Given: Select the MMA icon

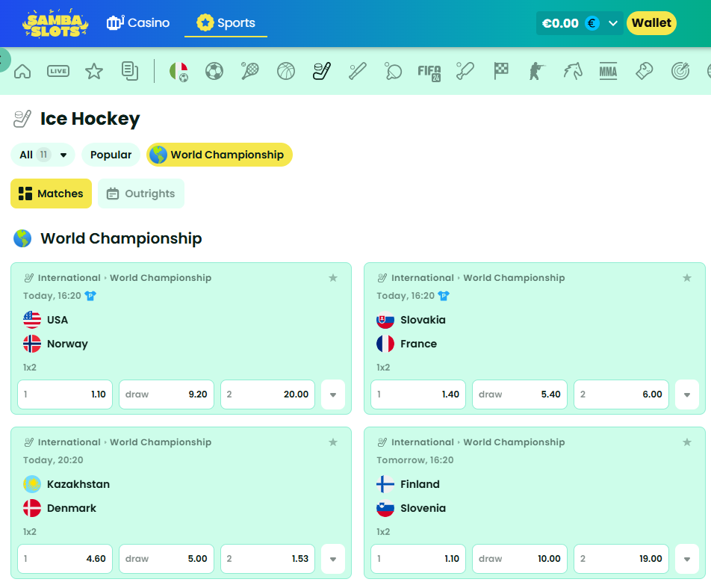Looking at the screenshot, I should 608,71.
